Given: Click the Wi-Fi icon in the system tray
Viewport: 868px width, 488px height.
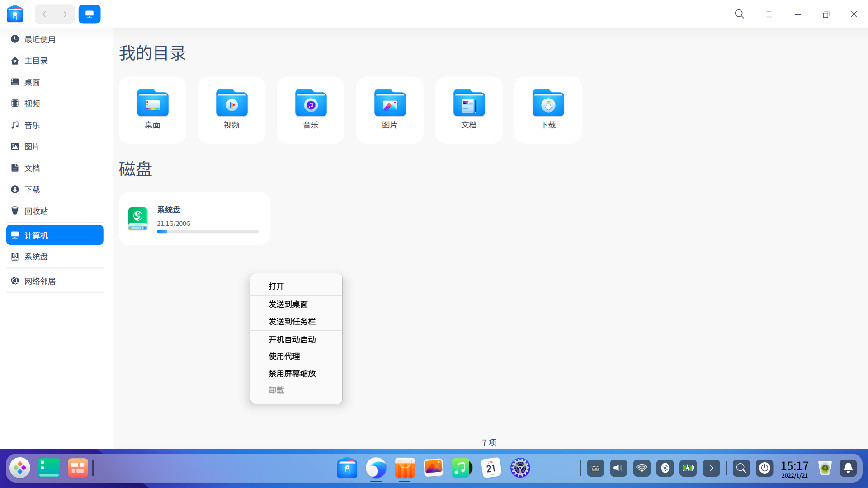Looking at the screenshot, I should 642,468.
